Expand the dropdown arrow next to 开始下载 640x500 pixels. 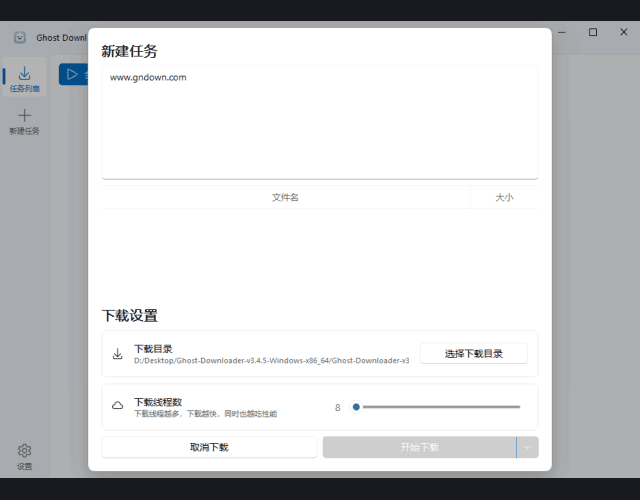coord(528,447)
